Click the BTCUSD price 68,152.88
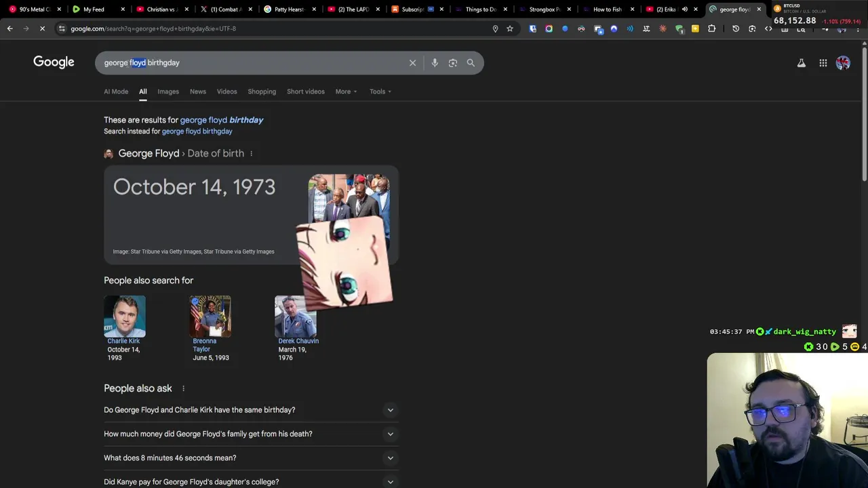Screen dimensions: 868x488 click(794, 20)
